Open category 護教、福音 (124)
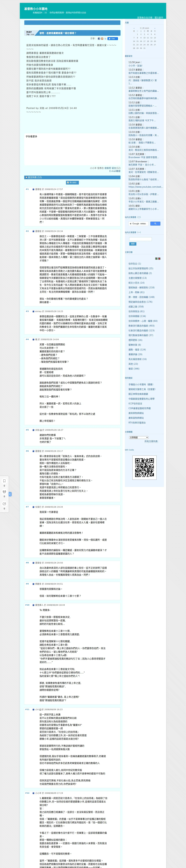This screenshot has height=868, width=186. coord(137,350)
